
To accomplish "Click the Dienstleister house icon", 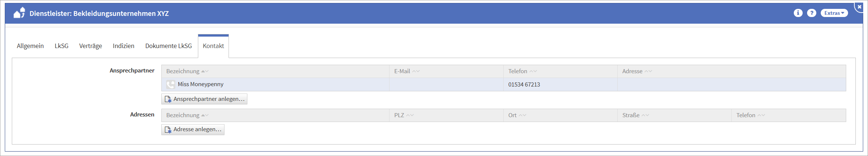I will [19, 13].
